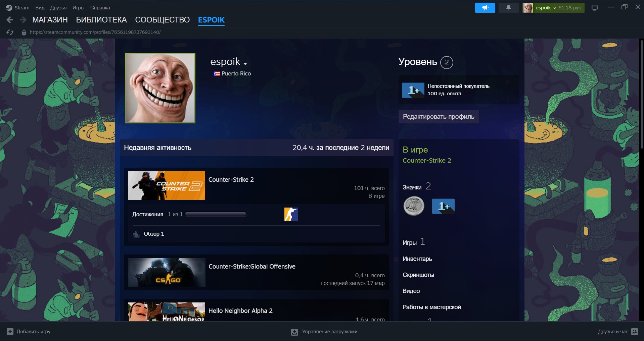
Task: Click the Counter-Strike 2 link under В игре
Action: [x=427, y=161]
